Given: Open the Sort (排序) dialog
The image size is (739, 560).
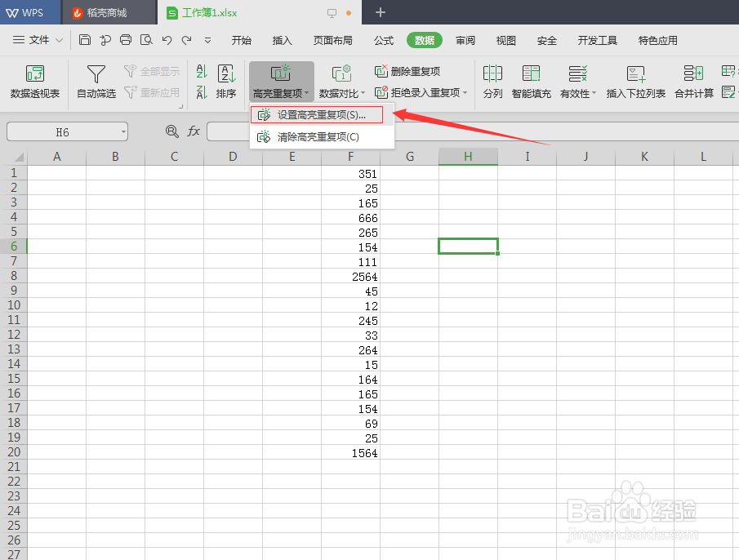Looking at the screenshot, I should (226, 82).
